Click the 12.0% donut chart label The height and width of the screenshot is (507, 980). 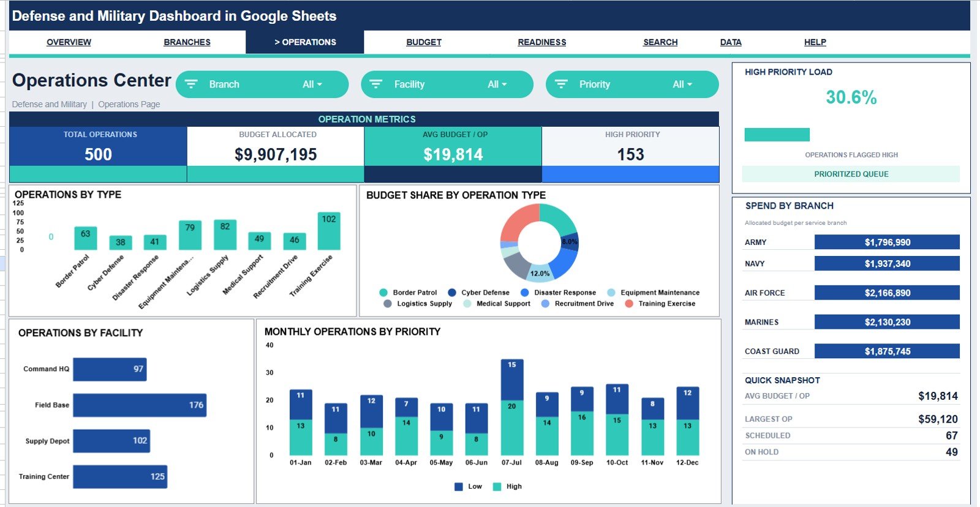click(540, 274)
